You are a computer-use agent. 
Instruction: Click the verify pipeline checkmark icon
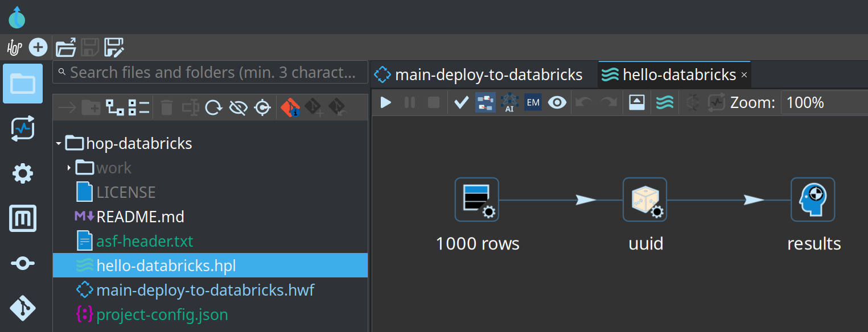[x=462, y=102]
